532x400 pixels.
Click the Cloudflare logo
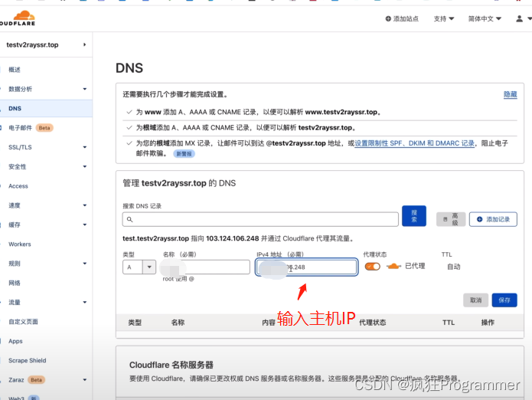[x=18, y=18]
